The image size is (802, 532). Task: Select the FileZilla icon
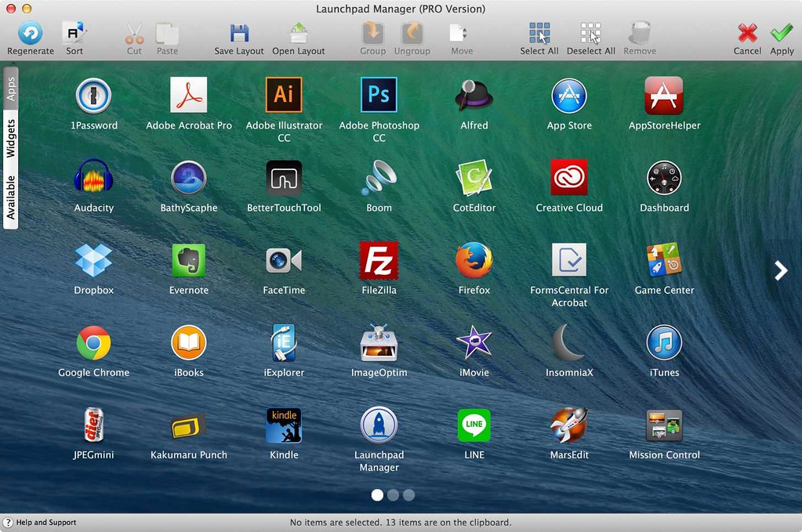[x=379, y=261]
